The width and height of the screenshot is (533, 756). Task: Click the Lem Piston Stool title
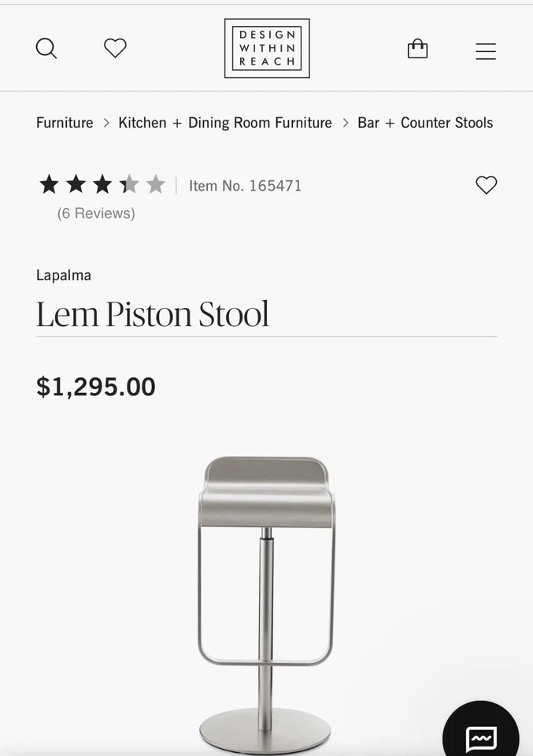pyautogui.click(x=153, y=314)
